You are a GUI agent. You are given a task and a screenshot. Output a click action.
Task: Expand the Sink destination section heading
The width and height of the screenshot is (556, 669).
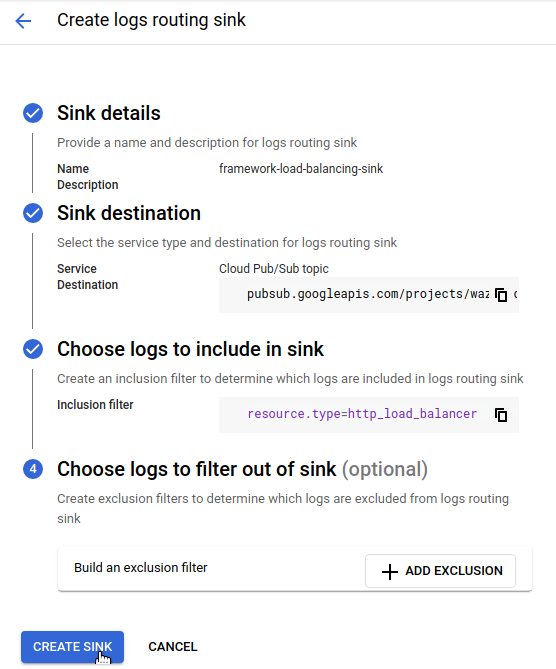129,213
